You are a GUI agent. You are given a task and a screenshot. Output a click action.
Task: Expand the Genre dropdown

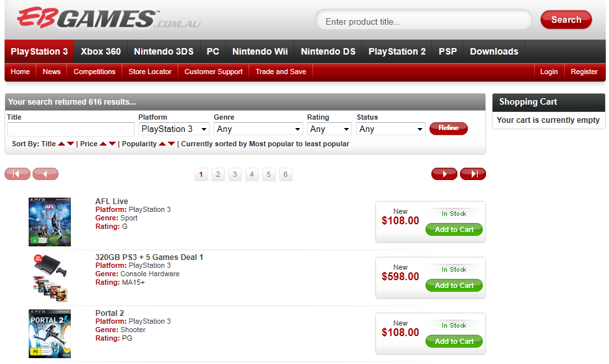(258, 129)
